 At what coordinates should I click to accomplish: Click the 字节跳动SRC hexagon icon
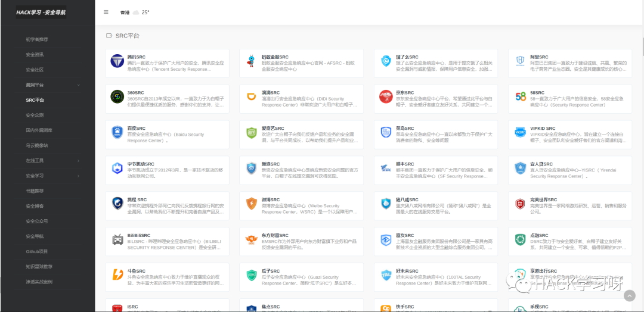pos(117,168)
